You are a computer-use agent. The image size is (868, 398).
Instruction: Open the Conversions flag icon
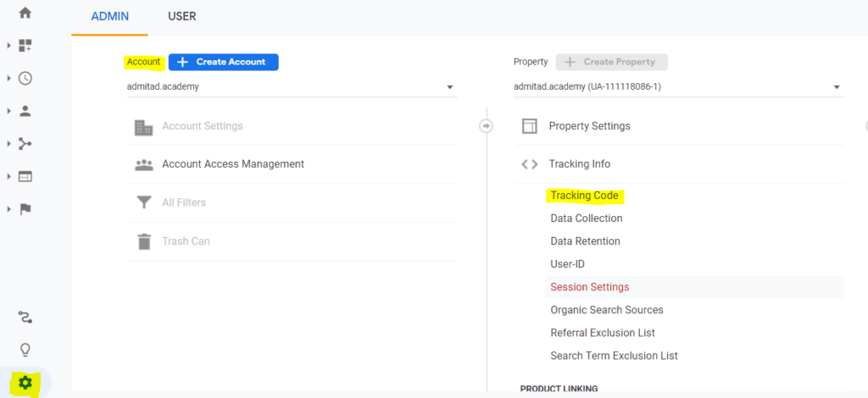point(25,209)
